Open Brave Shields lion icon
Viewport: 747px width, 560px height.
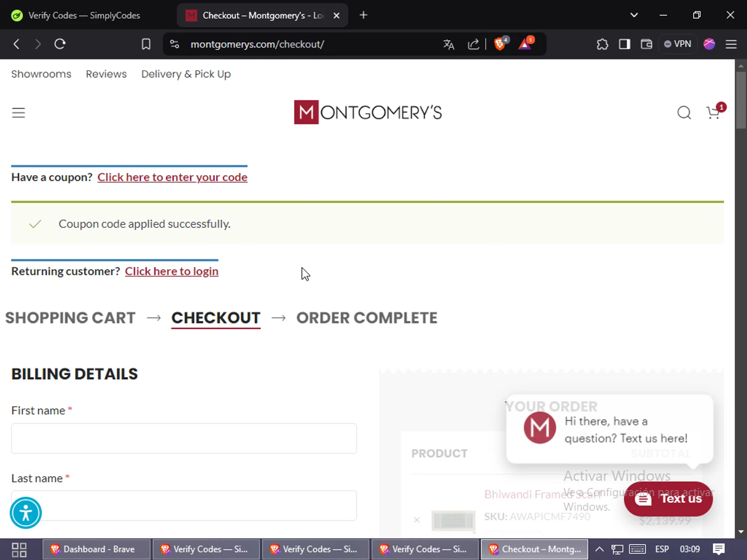coord(500,44)
